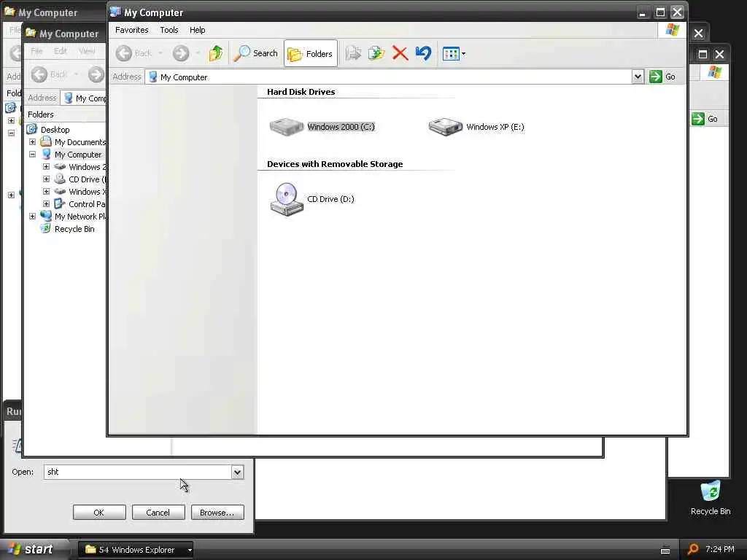Select Desktop in the Folders tree

coord(55,130)
